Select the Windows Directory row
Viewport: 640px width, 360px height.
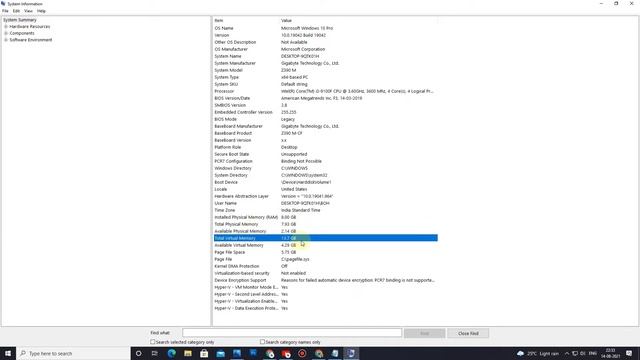pos(325,168)
